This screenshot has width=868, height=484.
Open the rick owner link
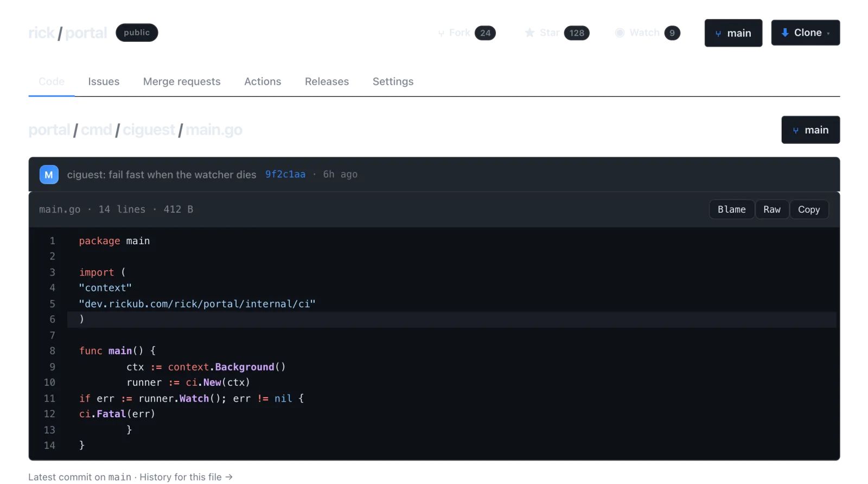[x=41, y=33]
